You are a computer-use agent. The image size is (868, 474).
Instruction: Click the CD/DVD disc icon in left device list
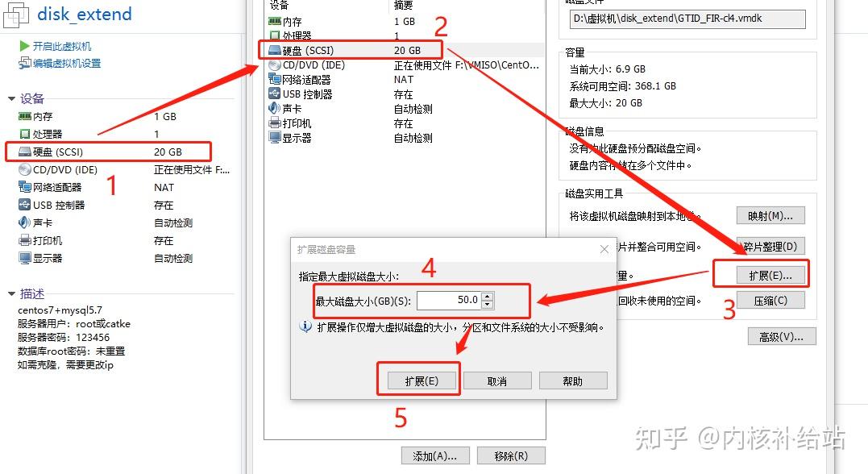pyautogui.click(x=24, y=169)
